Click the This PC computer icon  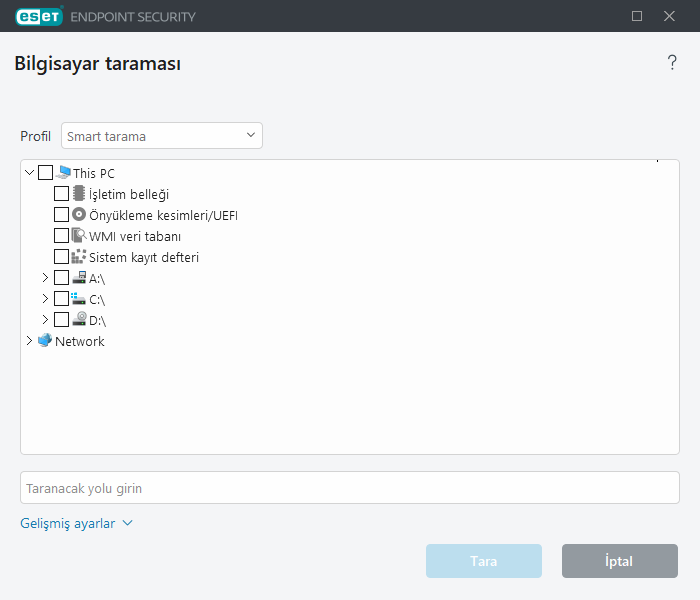pyautogui.click(x=64, y=173)
